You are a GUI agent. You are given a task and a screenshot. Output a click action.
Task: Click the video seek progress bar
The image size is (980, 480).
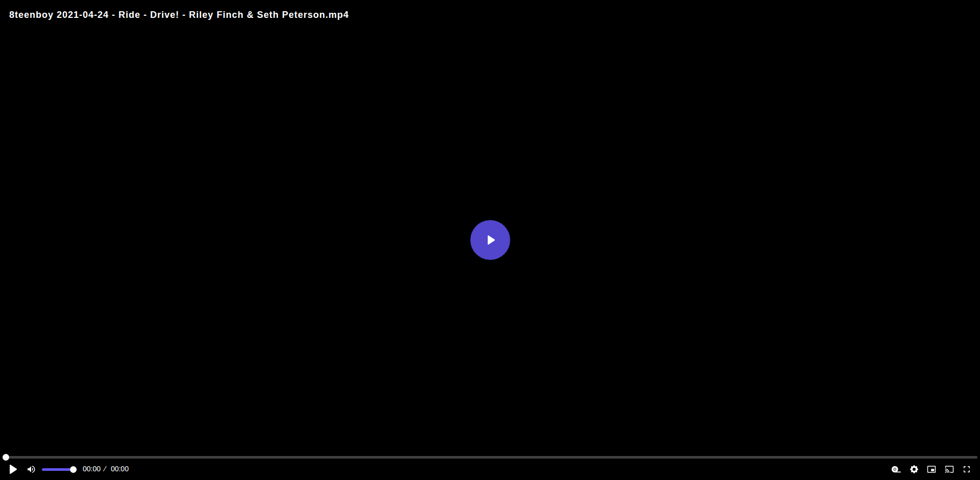(490, 457)
